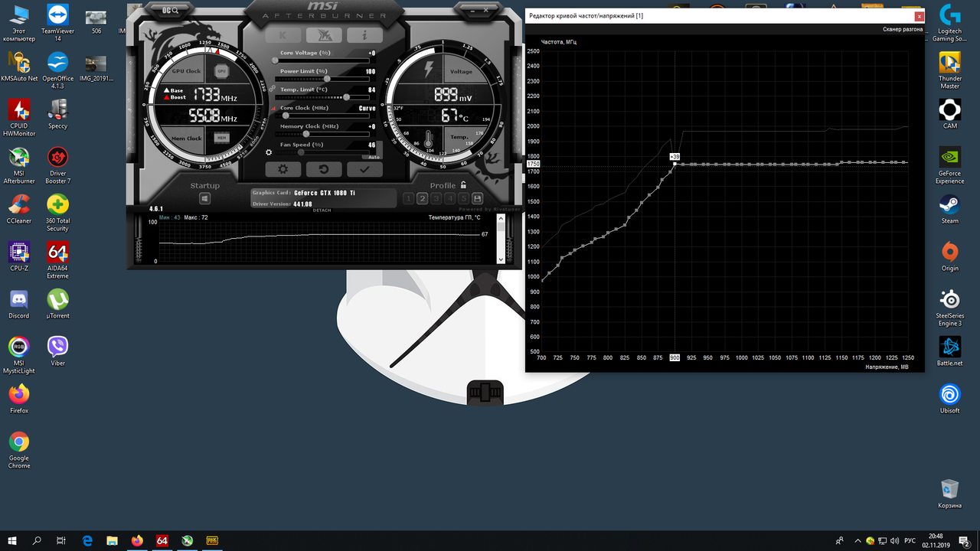The height and width of the screenshot is (551, 980).
Task: Adjust the Memory Clock slider
Action: pos(322,134)
